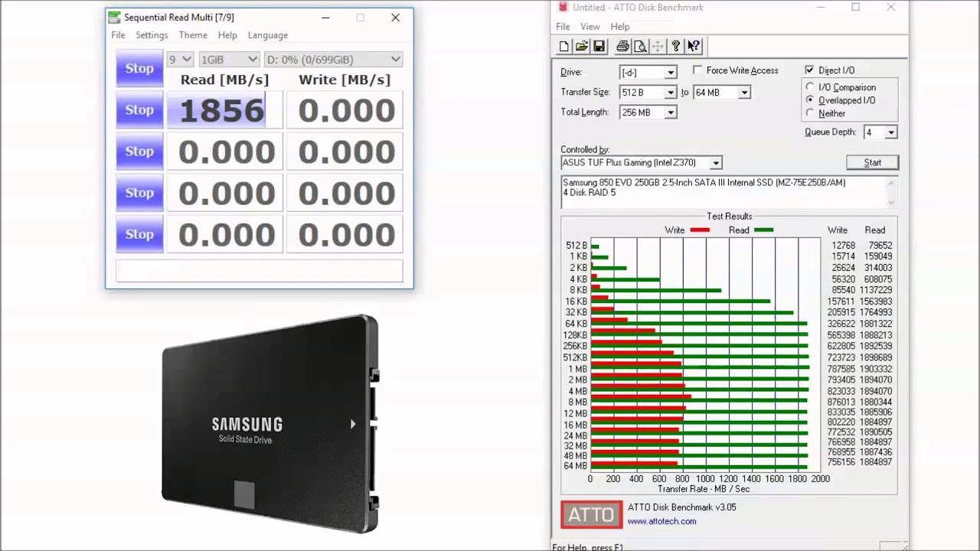Close the Sequential Read Multi window
The height and width of the screenshot is (551, 980).
pyautogui.click(x=395, y=17)
